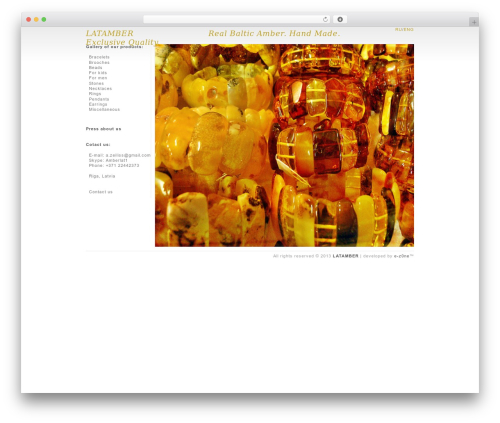Image resolution: width=500 pixels, height=423 pixels.
Task: Click the LATAMBER Exclusive Quality logo text
Action: point(122,38)
